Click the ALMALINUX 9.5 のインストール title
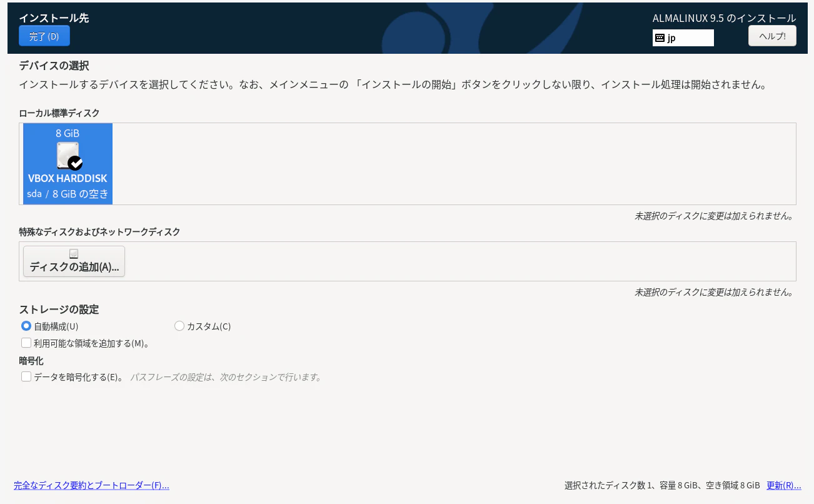The width and height of the screenshot is (814, 504). point(724,18)
